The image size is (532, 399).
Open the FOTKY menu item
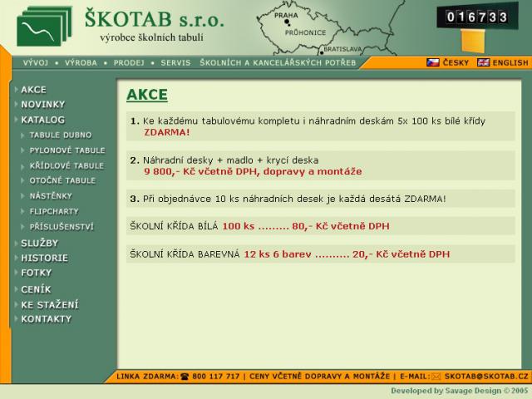[37, 273]
